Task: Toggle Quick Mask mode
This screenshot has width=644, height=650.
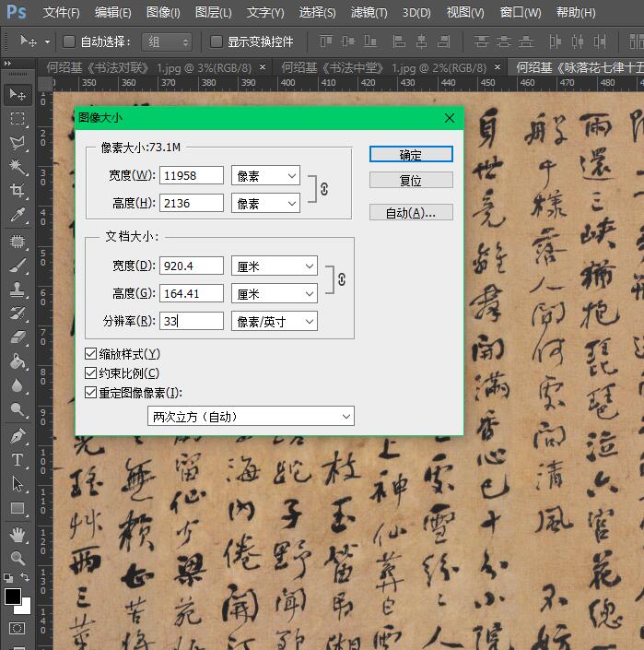Action: click(x=17, y=629)
